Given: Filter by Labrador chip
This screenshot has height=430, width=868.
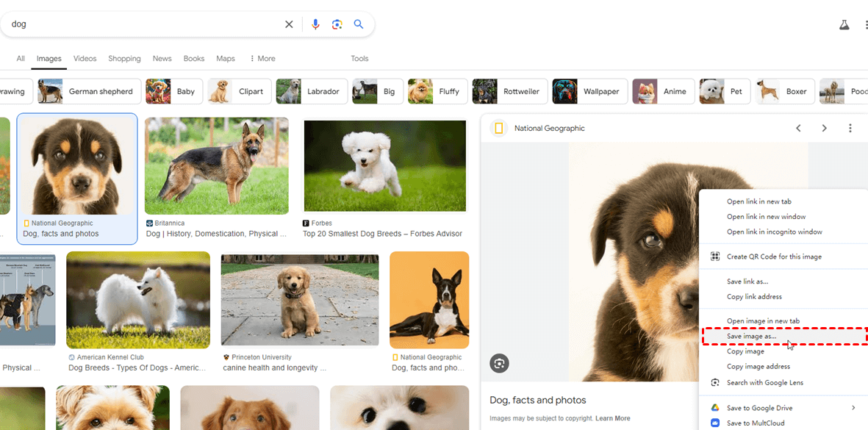Looking at the screenshot, I should 312,91.
